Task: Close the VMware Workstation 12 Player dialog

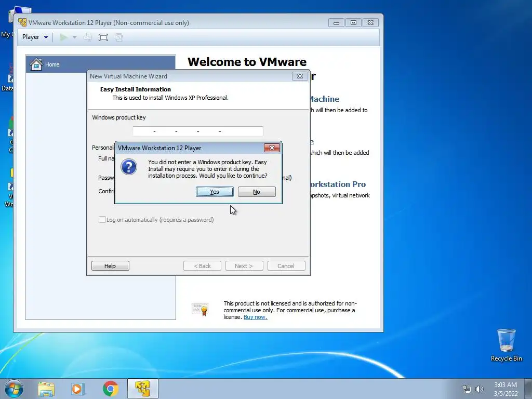Action: (272, 148)
